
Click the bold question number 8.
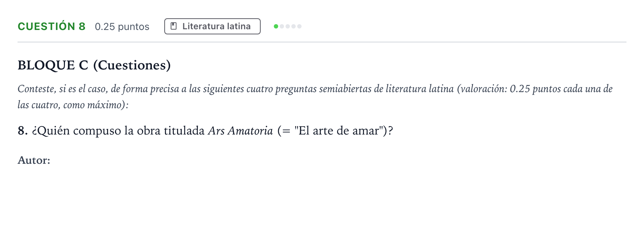23,131
